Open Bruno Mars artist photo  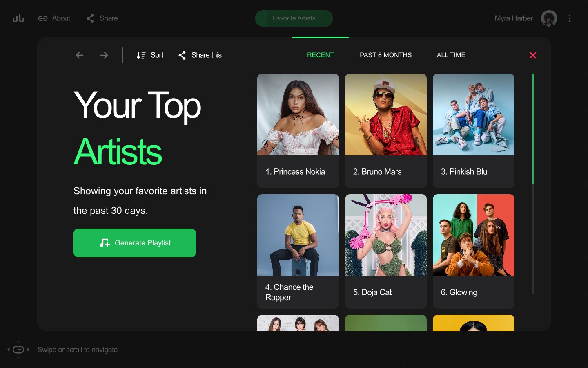[386, 114]
